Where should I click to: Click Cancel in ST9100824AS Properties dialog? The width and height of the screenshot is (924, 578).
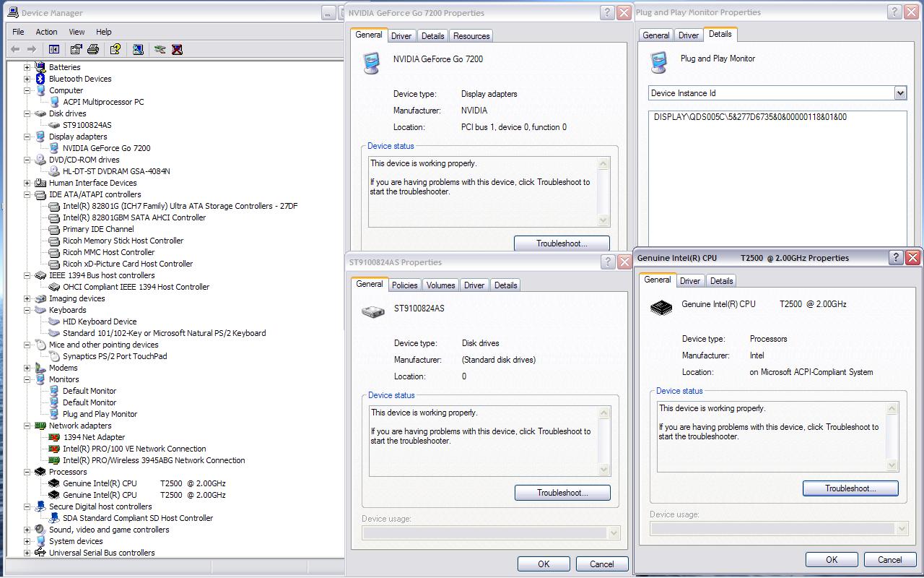[602, 564]
